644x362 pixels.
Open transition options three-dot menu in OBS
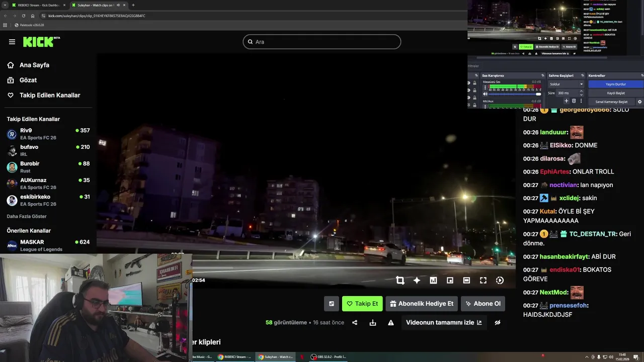[581, 101]
